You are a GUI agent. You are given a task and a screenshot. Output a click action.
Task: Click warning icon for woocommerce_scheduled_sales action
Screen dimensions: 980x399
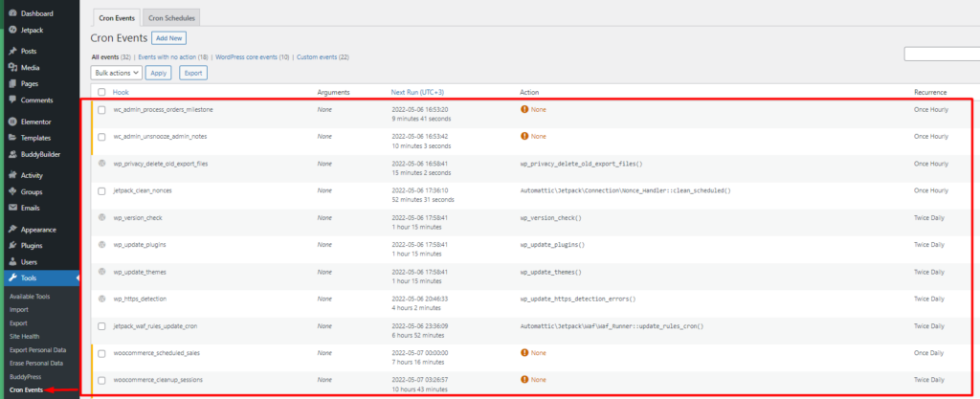523,353
